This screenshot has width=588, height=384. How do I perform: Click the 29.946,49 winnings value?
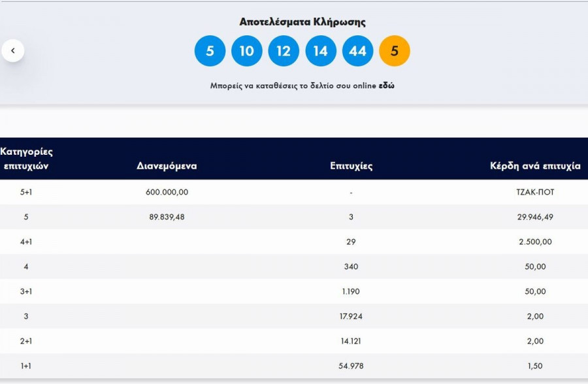(x=535, y=217)
